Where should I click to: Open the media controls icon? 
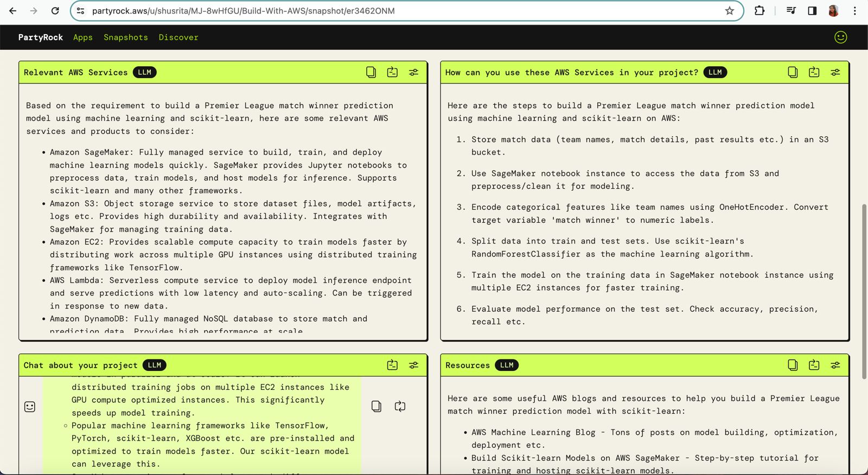tap(791, 11)
